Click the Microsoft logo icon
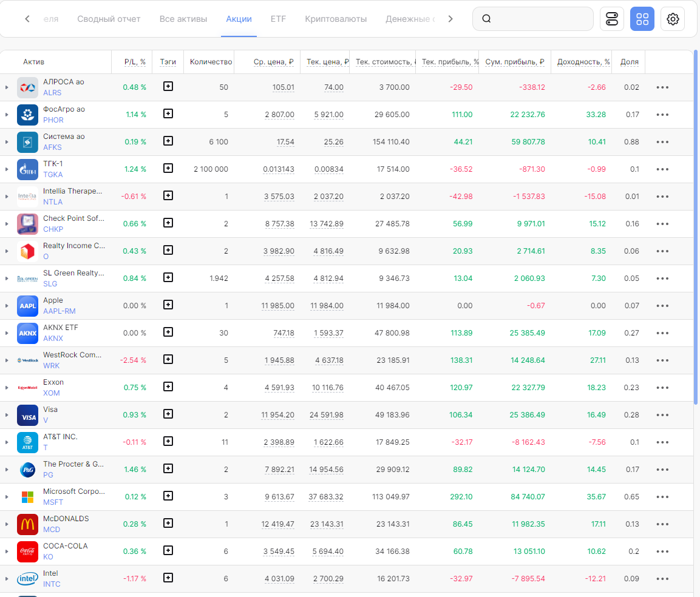The image size is (700, 597). pos(27,497)
